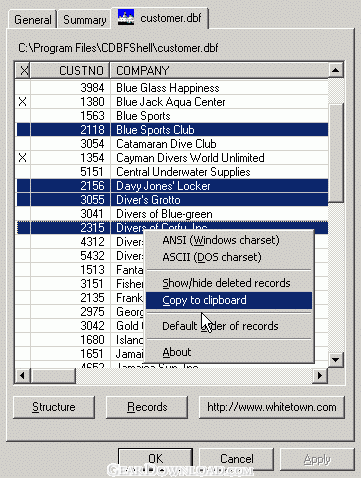
Task: Select the Blue Glass Happiness row
Action: pos(172,88)
